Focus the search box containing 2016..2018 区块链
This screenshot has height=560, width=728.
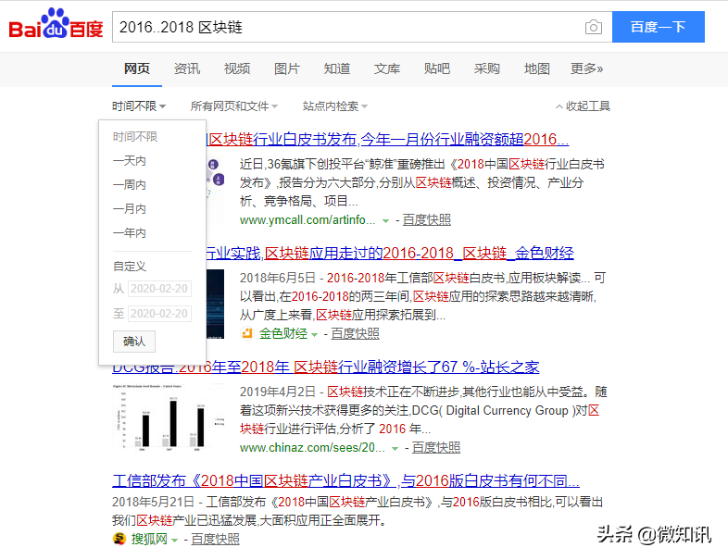(362, 27)
